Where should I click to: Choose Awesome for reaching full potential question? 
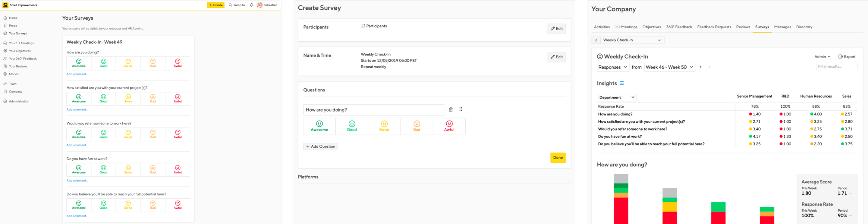tap(79, 205)
